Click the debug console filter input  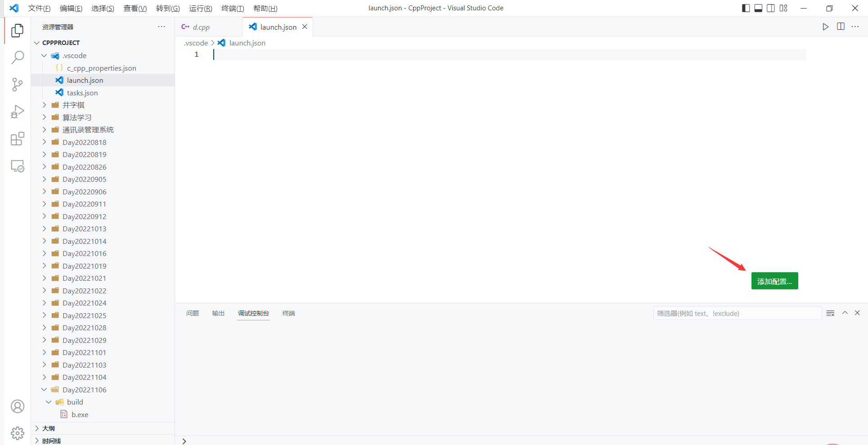point(737,313)
